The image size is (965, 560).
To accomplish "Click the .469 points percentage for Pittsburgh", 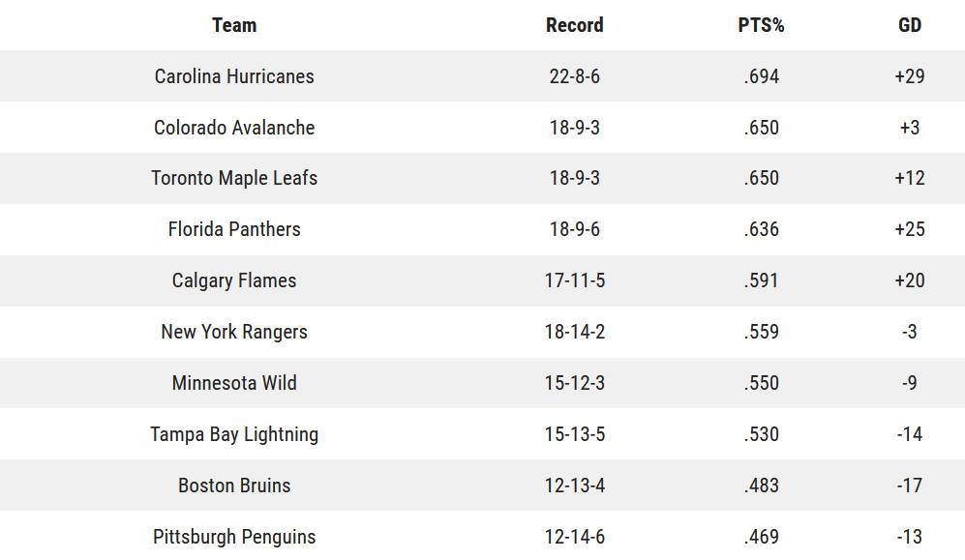I will [762, 537].
